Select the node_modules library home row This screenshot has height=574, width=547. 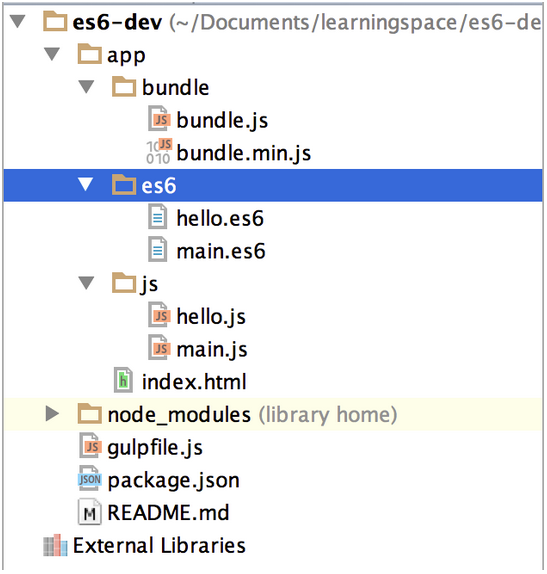(273, 414)
